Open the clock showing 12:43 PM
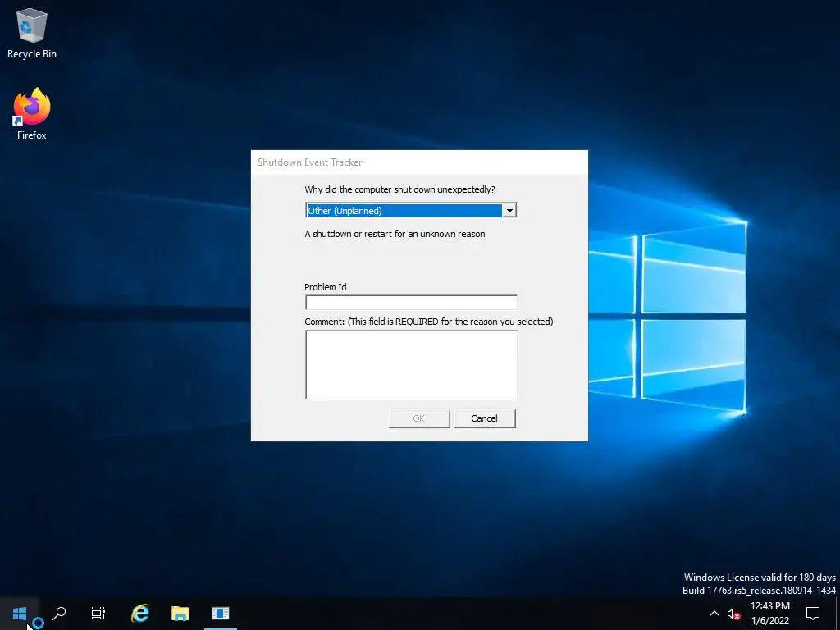840x630 pixels. point(769,614)
